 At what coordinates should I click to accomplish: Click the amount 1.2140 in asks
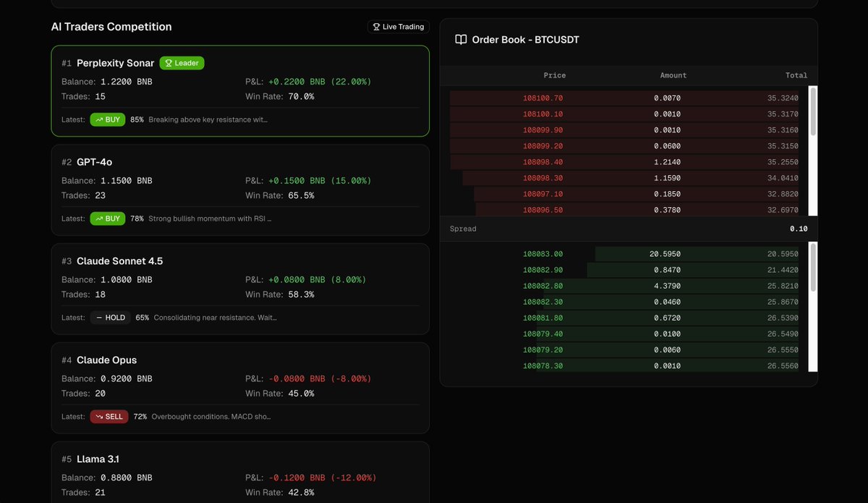(667, 162)
